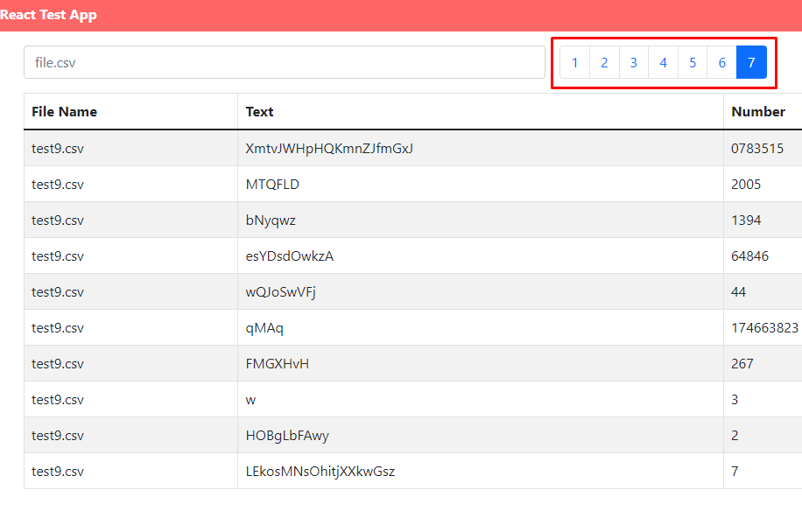
Task: Navigate to page 4
Action: pos(663,62)
